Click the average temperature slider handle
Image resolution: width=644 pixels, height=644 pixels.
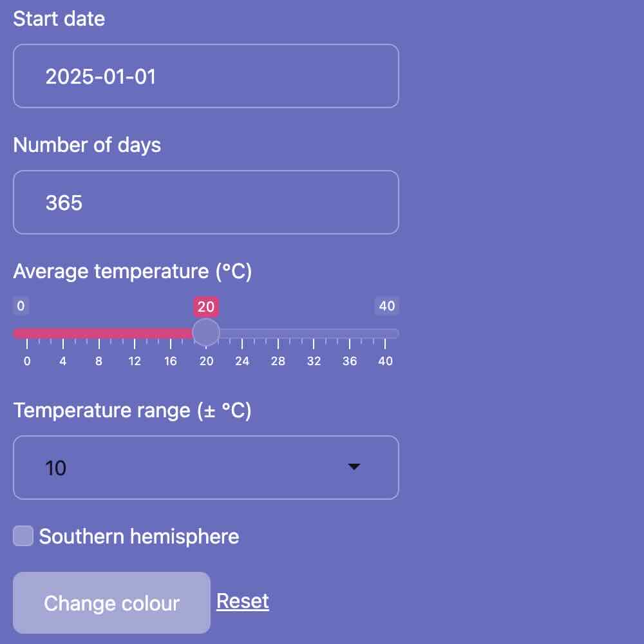(x=206, y=333)
